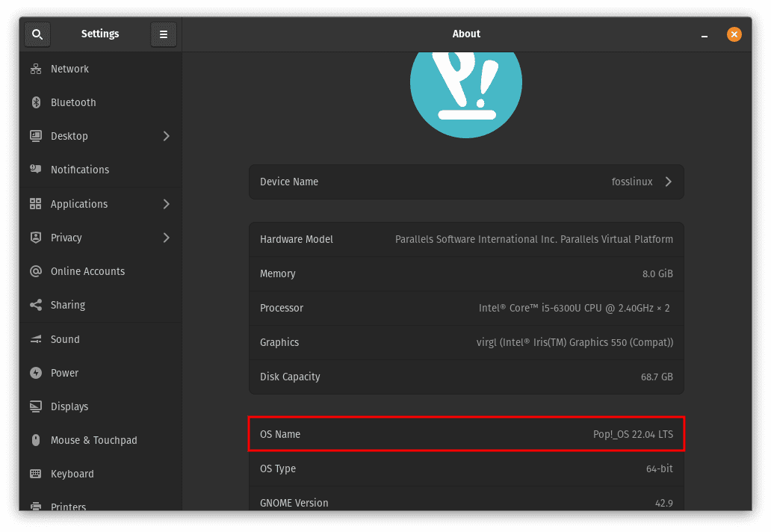Click the Parallels Virtual Platform value
This screenshot has height=532, width=771.
coord(534,239)
